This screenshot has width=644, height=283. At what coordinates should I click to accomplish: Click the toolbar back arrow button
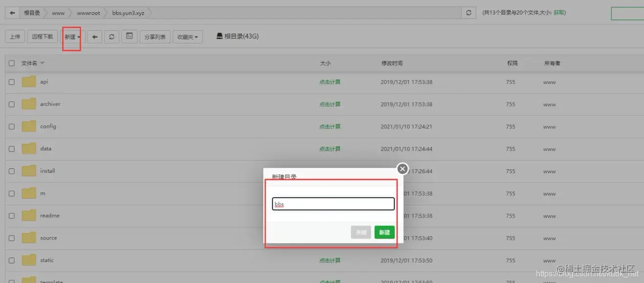[x=95, y=37]
